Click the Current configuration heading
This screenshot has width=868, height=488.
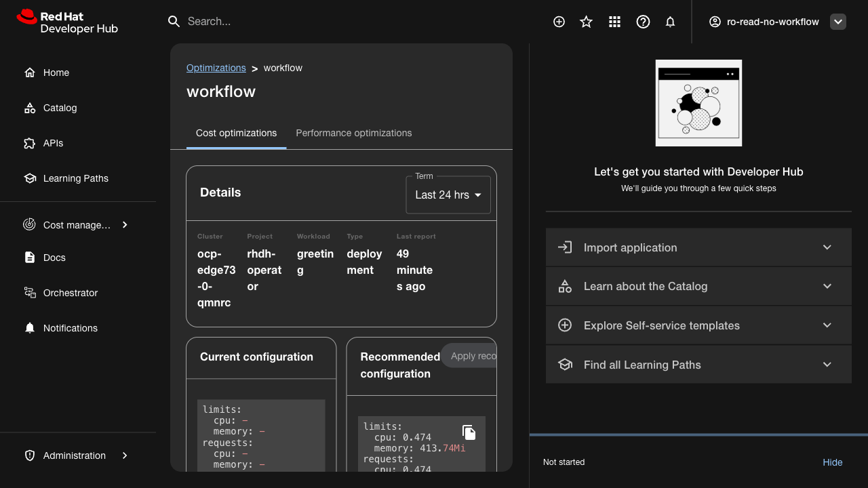256,357
